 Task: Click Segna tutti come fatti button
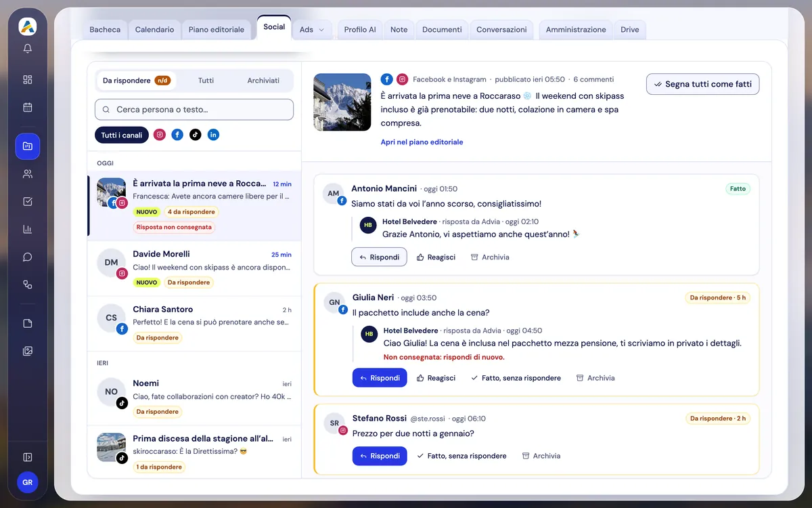pyautogui.click(x=703, y=84)
